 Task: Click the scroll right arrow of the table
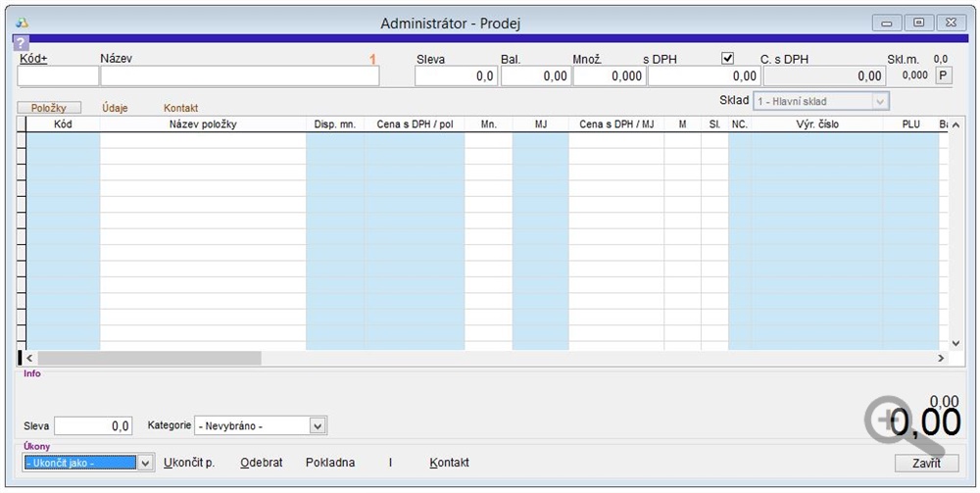(x=941, y=358)
